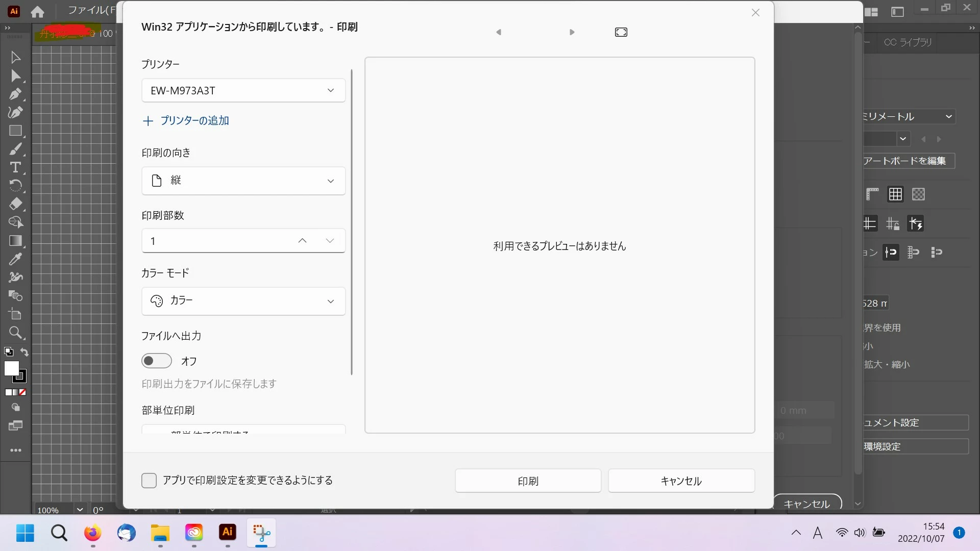Image resolution: width=980 pixels, height=551 pixels.
Task: Increase copies with up arrow stepper
Action: pyautogui.click(x=302, y=241)
